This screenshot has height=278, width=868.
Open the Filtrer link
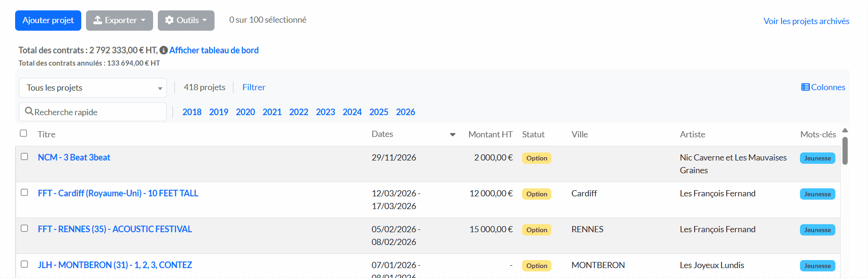(254, 87)
